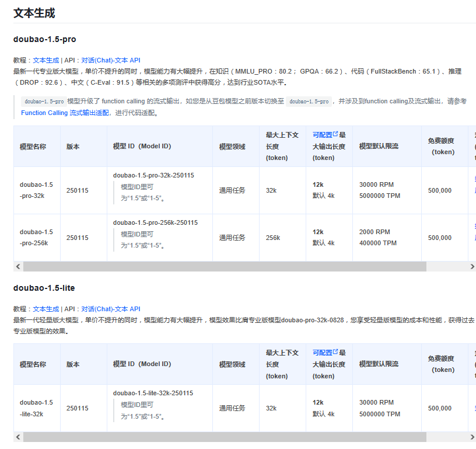
Task: Select model ID doubao-1.5-lite-32k-250115
Action: coord(153,393)
